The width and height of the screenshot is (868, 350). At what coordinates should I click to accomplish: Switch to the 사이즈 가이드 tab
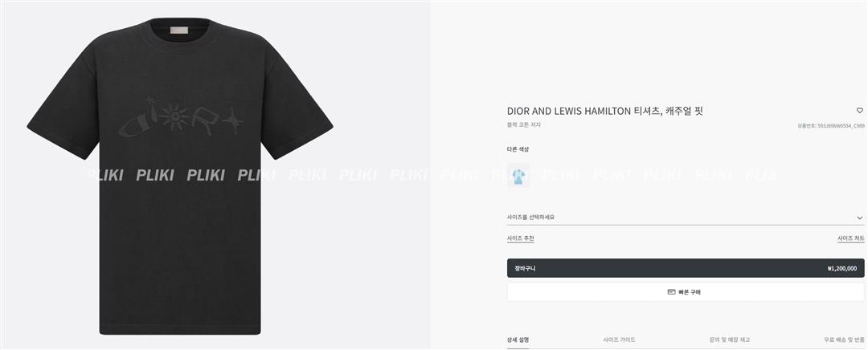(620, 340)
